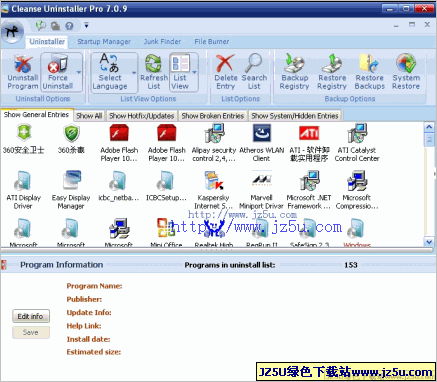Screen dimensions: 437x382
Task: Open the List View dropdown arrow
Action: click(x=194, y=72)
